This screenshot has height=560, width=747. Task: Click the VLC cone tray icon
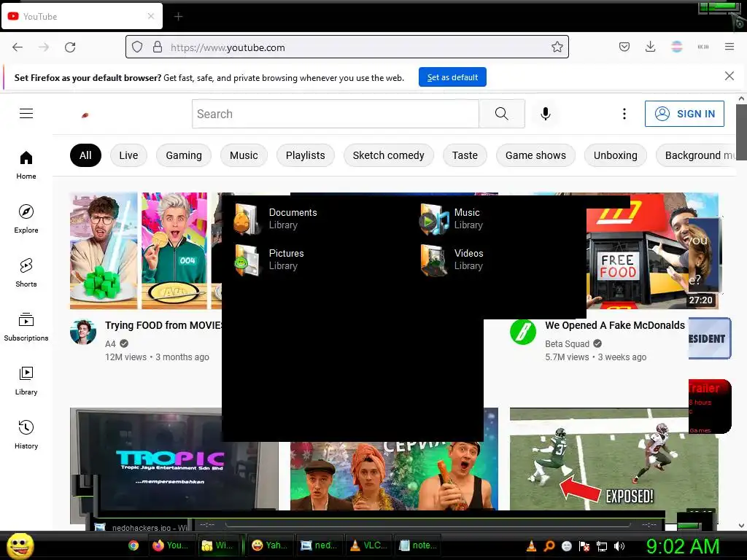pyautogui.click(x=531, y=546)
